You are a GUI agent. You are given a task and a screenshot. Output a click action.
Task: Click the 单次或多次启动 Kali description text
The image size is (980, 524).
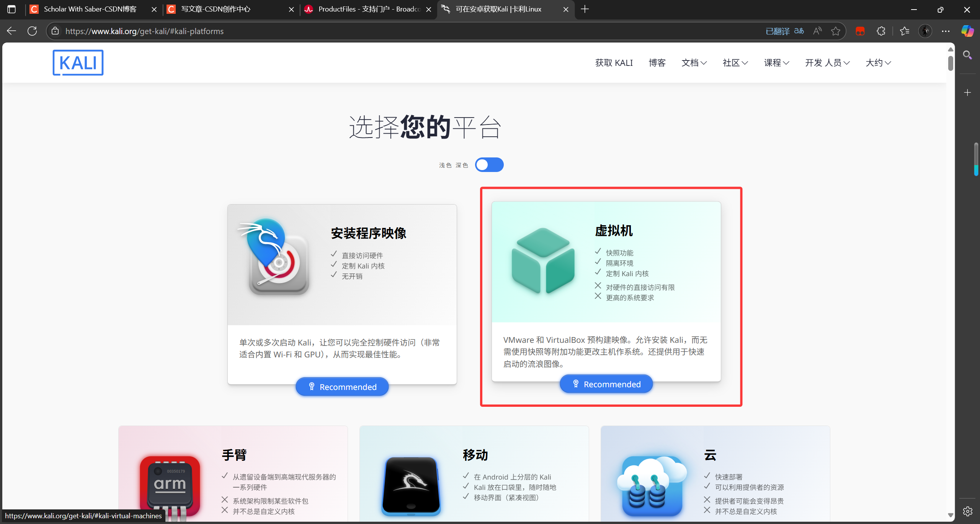340,348
